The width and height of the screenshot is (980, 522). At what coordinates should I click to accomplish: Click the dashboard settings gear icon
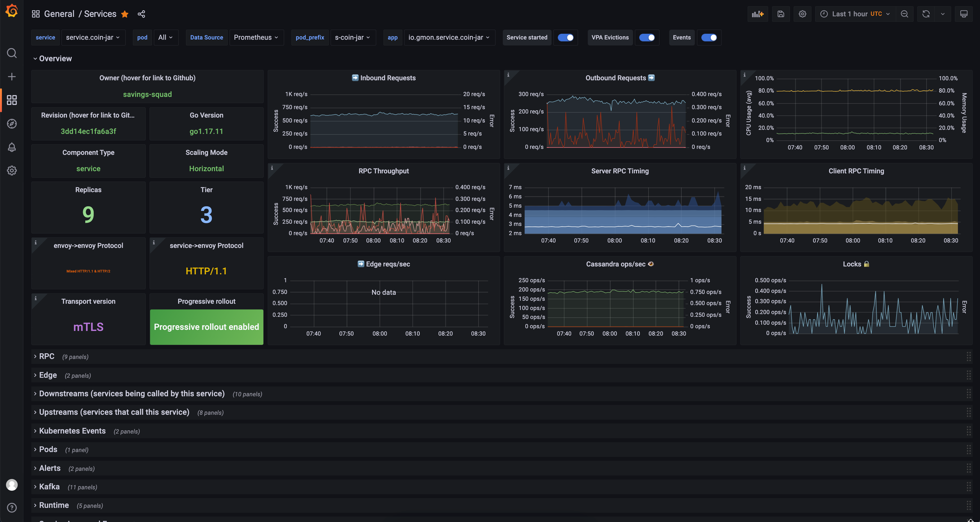pyautogui.click(x=802, y=14)
